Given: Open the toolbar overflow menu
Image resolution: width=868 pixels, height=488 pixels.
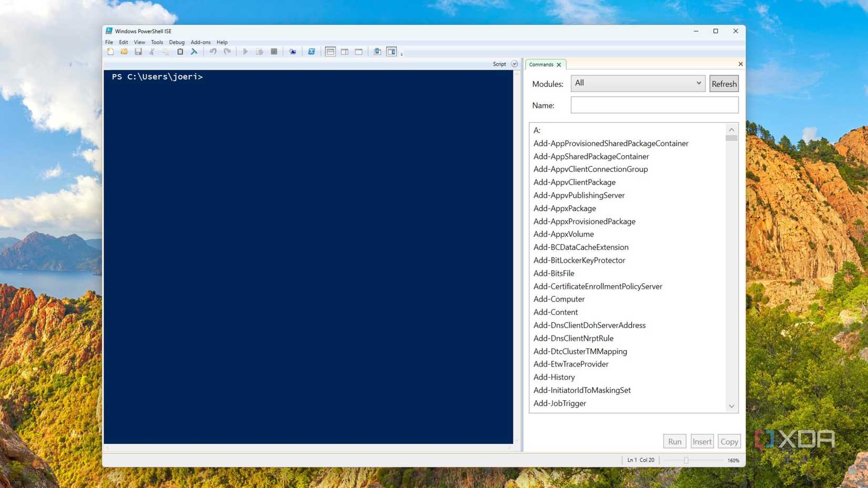Looking at the screenshot, I should tap(401, 53).
